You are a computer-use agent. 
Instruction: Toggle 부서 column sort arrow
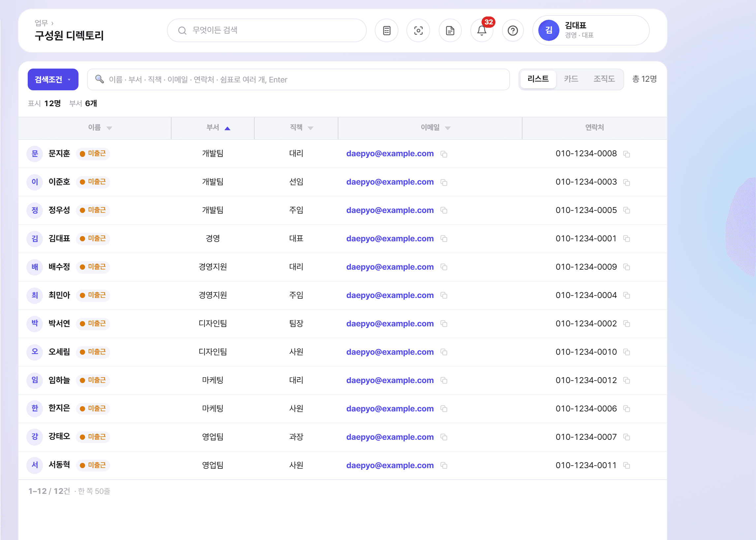tap(228, 128)
